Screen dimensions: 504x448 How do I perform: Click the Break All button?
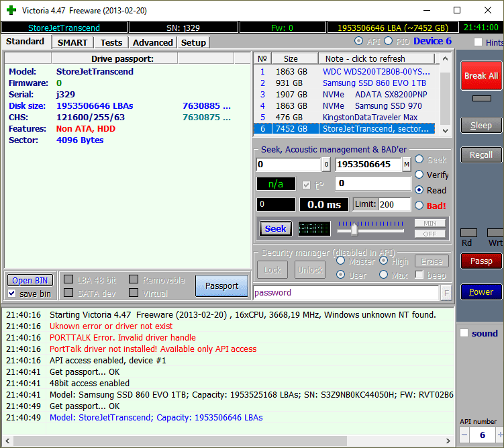[481, 76]
